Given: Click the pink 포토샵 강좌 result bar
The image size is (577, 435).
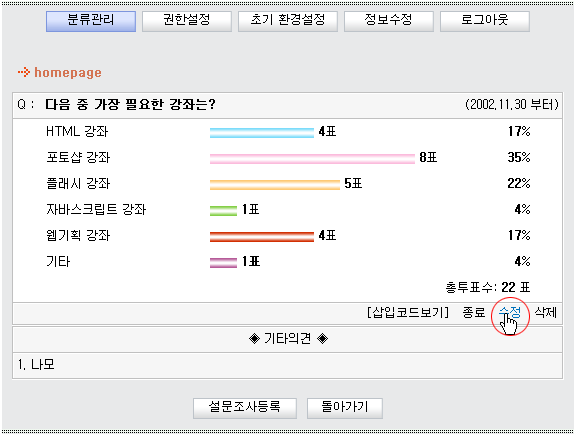Looking at the screenshot, I should click(x=312, y=159).
